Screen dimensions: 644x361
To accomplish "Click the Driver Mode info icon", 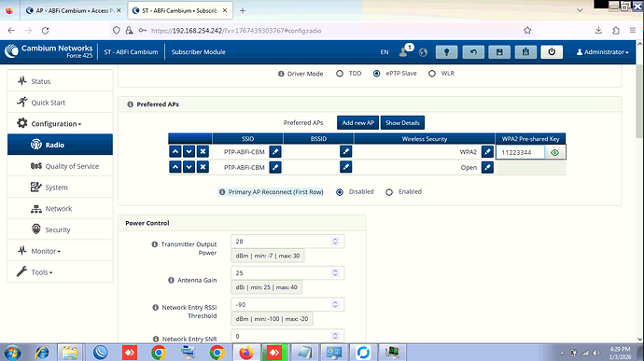I will tap(281, 74).
